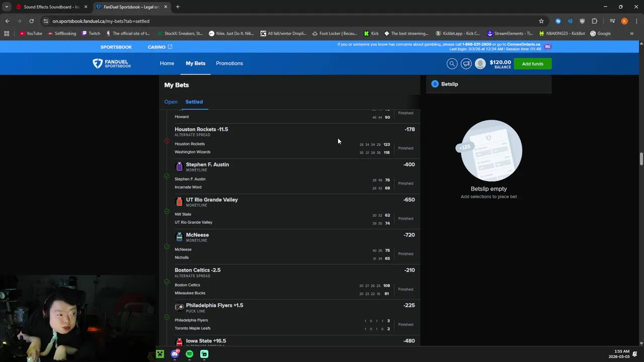Image resolution: width=644 pixels, height=362 pixels.
Task: Open the StockX bookmark
Action: pos(180,34)
